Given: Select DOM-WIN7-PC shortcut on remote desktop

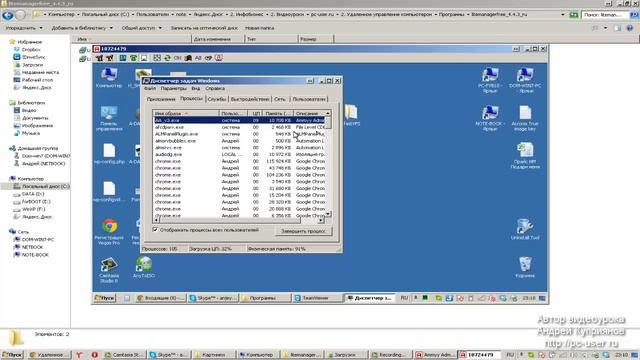Looking at the screenshot, I should (x=525, y=80).
